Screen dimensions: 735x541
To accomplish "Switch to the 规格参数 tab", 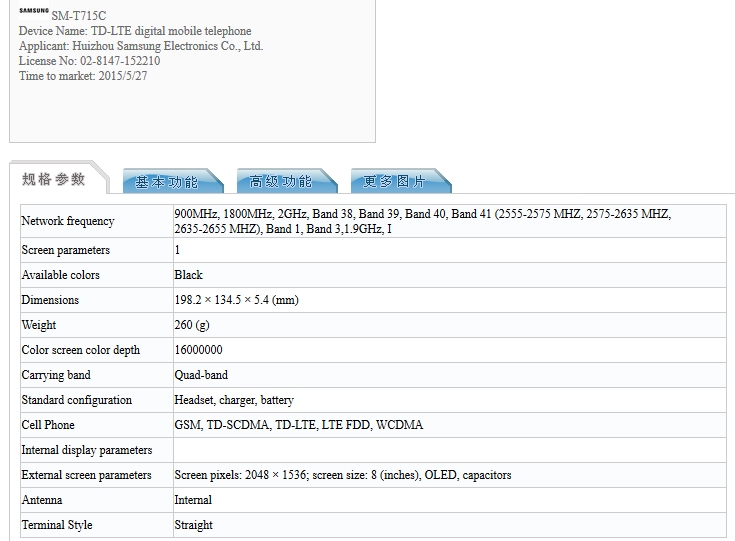I will click(54, 180).
